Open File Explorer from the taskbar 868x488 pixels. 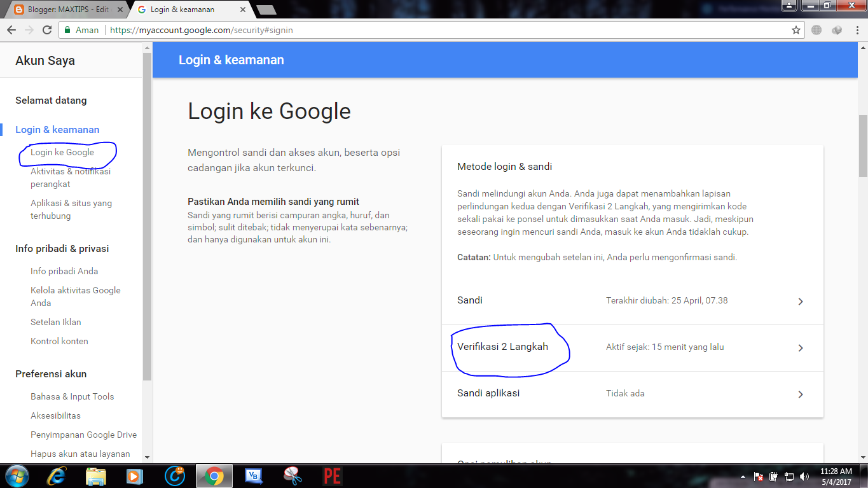[95, 475]
